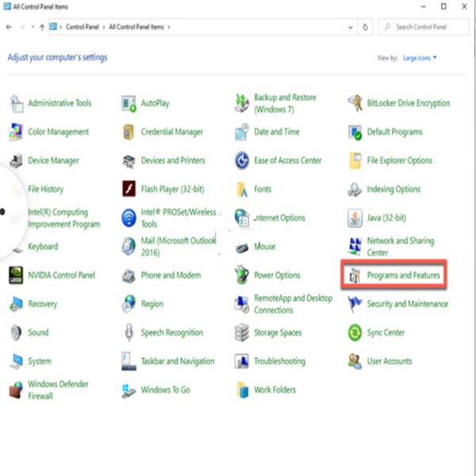Open RemoteApp and Desktop Connections link
Viewport: 476px width, 476px height.
click(x=293, y=304)
